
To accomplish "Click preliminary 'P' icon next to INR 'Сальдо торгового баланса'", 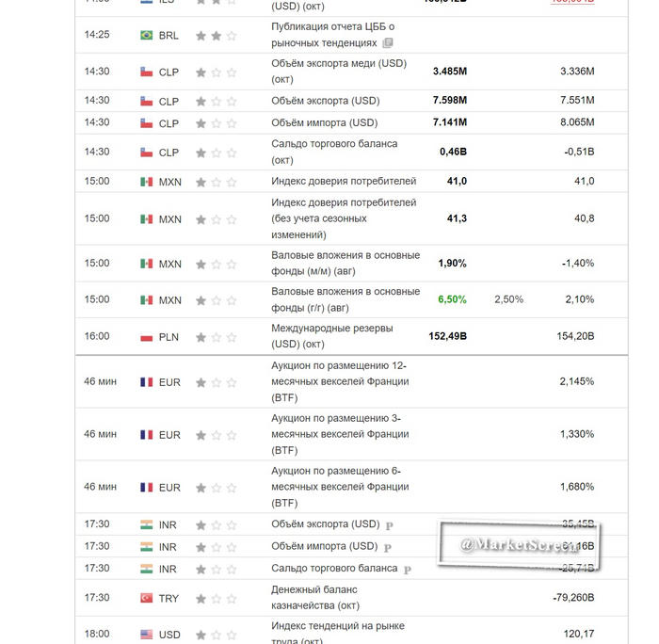I will pos(408,570).
